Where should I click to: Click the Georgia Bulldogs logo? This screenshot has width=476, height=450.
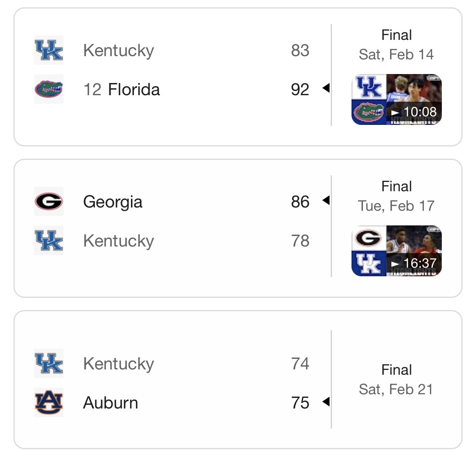[49, 201]
